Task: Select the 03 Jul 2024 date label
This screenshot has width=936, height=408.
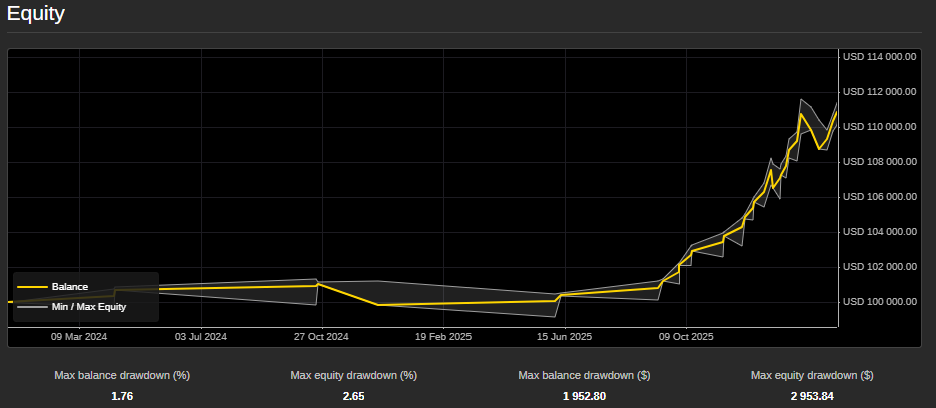Action: tap(202, 337)
